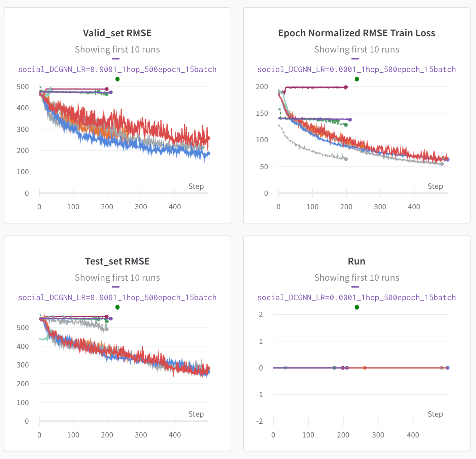Click the red run endpoint dot on the flat Run timeline

[x=365, y=368]
